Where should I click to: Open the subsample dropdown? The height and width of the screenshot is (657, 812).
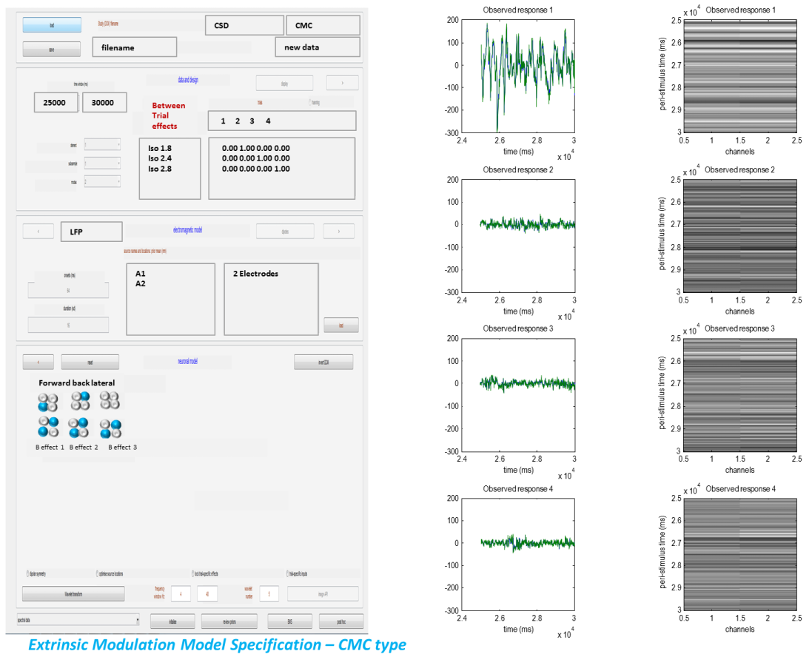101,163
